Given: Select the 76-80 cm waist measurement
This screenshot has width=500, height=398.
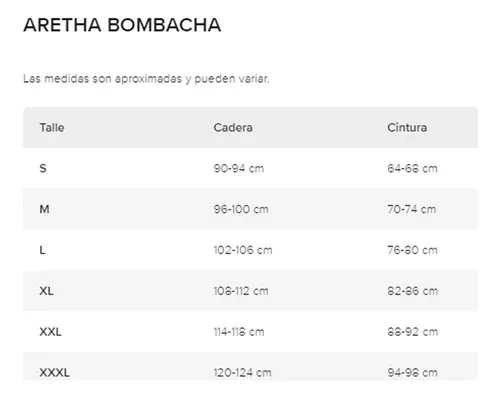Looking at the screenshot, I should tap(412, 250).
